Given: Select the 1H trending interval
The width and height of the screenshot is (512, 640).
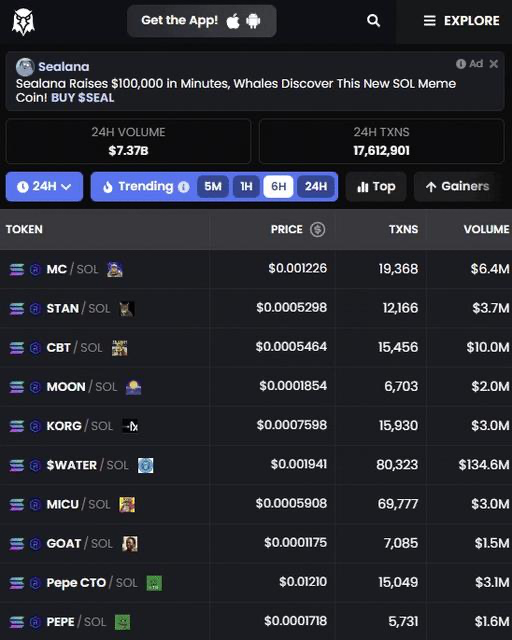Looking at the screenshot, I should 246,187.
